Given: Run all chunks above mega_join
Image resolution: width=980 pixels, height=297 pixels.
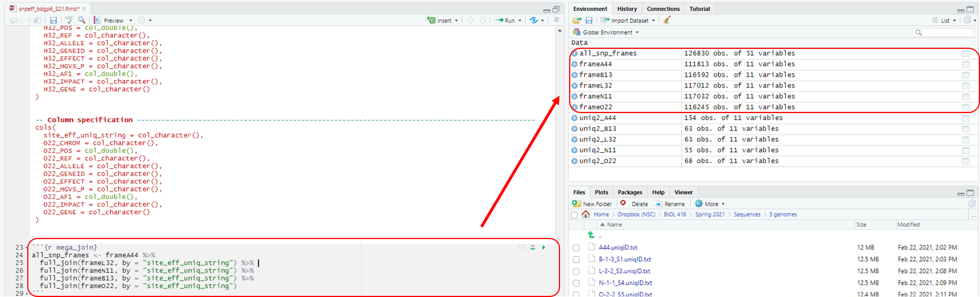Looking at the screenshot, I should (x=533, y=248).
